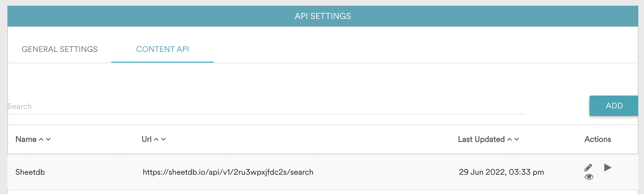Sort Last Updated column ascending
The width and height of the screenshot is (644, 194).
(510, 139)
